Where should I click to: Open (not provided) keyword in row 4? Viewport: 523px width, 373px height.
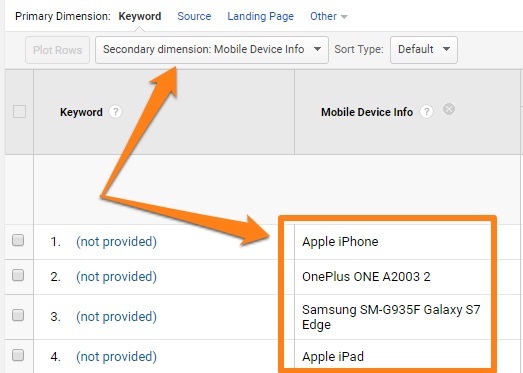[116, 357]
